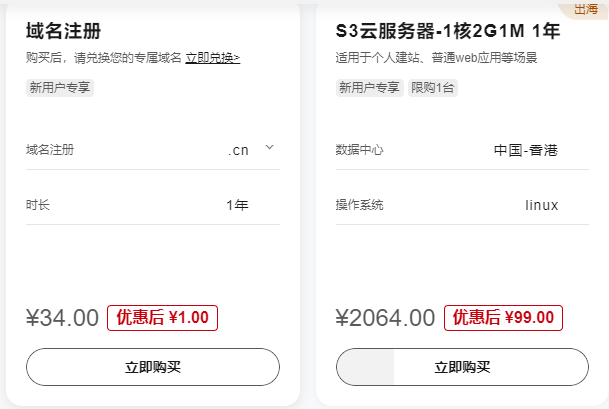Click the 限购1台 tag
This screenshot has height=409, width=609.
433,87
